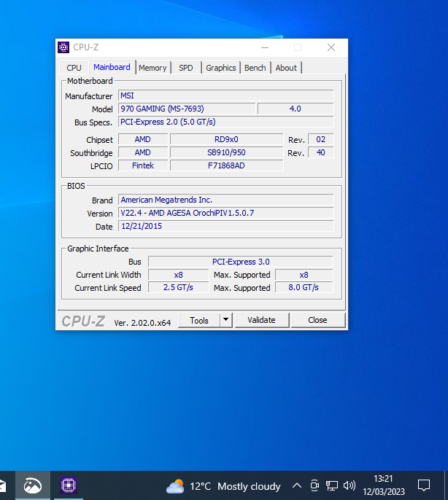448x500 pixels.
Task: Click the Southbridge value SB910/950
Action: (226, 152)
